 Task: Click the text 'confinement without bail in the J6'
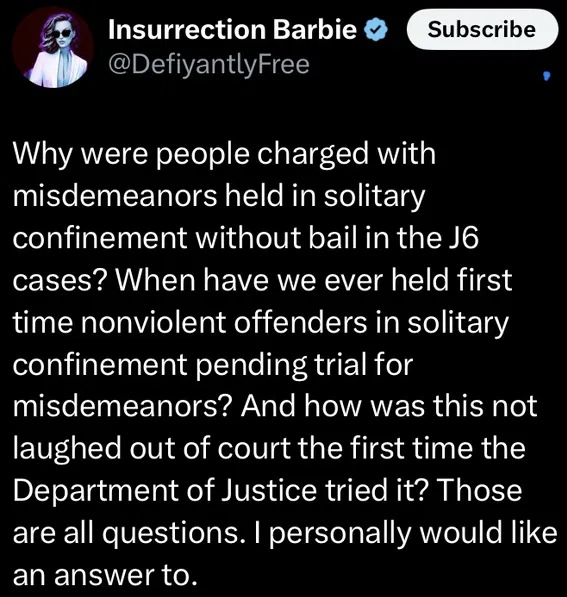click(246, 238)
